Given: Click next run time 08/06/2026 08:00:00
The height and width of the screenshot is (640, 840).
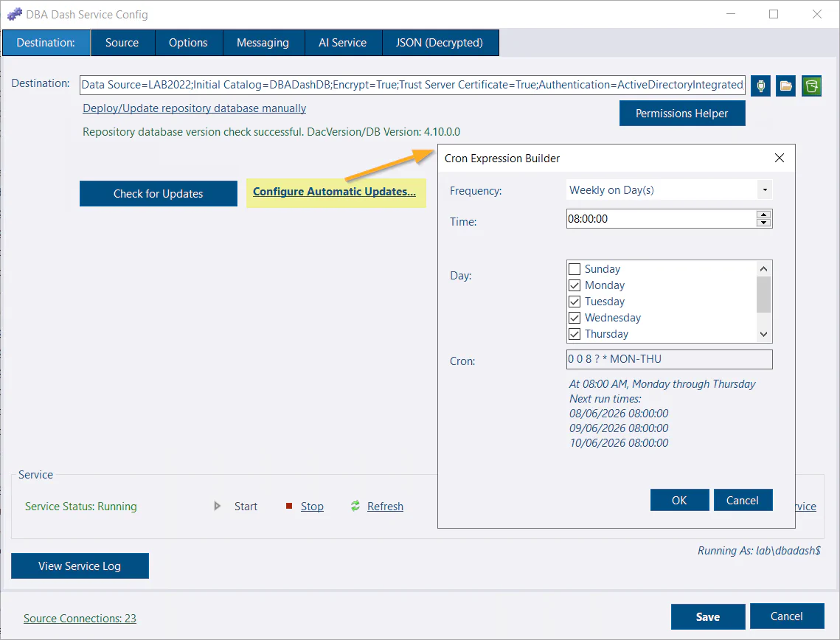Looking at the screenshot, I should tap(619, 414).
